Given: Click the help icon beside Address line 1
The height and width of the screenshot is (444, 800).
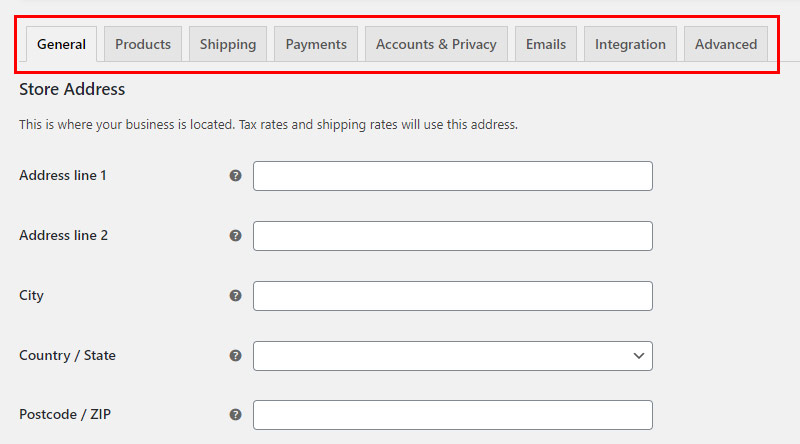Looking at the screenshot, I should pyautogui.click(x=235, y=176).
